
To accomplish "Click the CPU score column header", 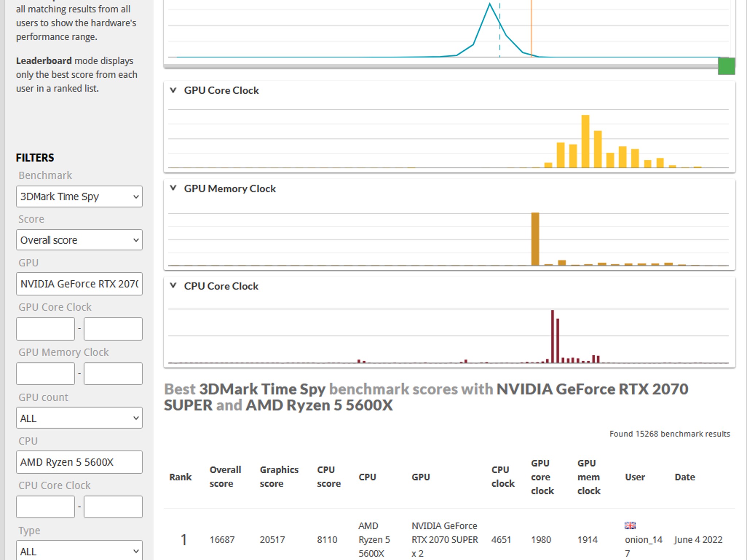I will 329,477.
